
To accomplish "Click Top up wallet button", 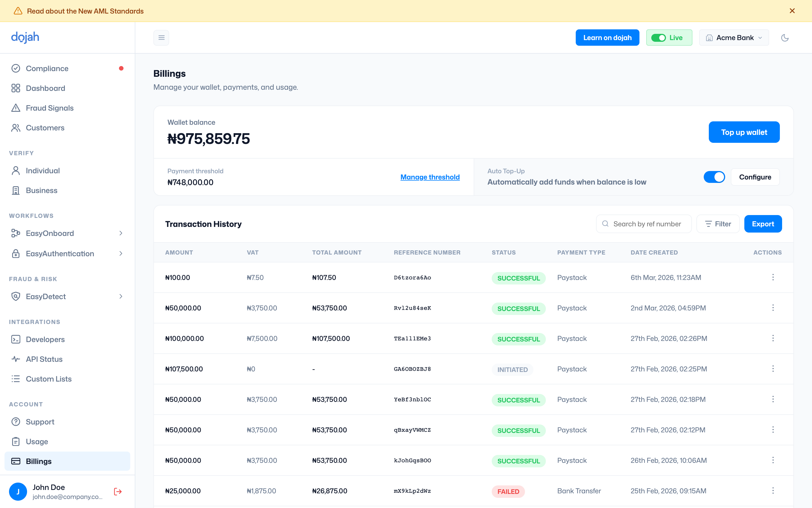I will point(744,132).
